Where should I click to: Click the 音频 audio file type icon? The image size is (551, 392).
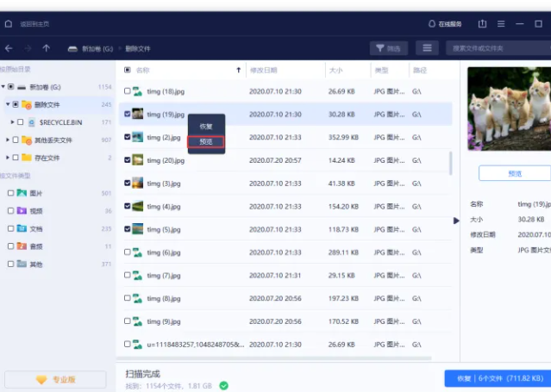coord(22,246)
